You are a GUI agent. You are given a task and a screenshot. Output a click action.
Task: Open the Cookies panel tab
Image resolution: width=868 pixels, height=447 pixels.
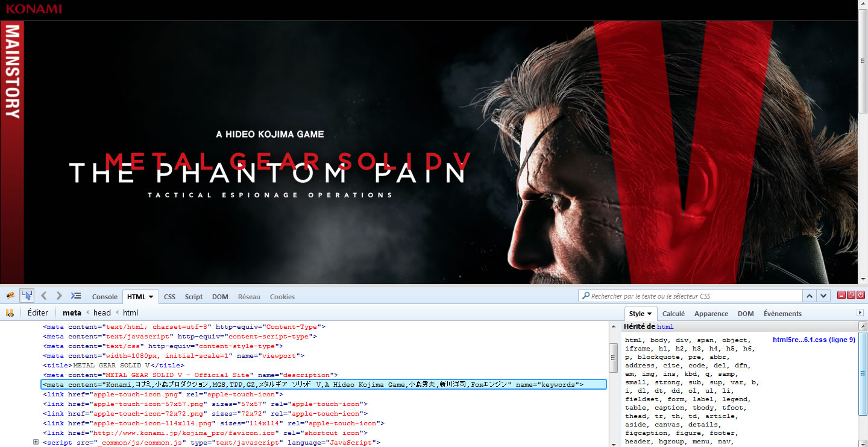(282, 297)
